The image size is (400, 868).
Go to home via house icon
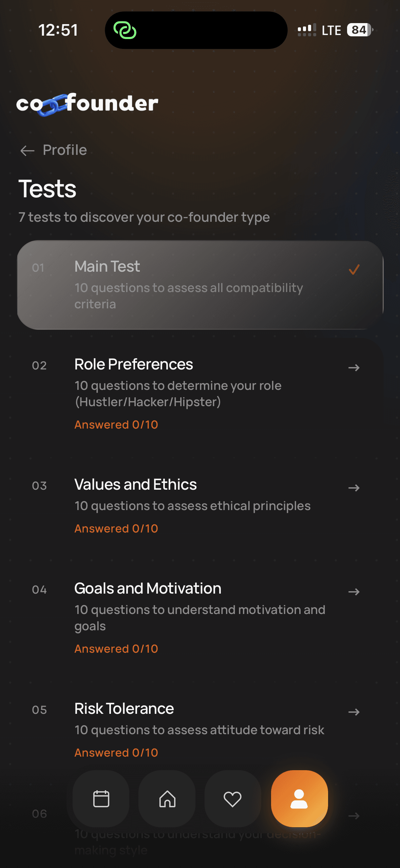167,799
